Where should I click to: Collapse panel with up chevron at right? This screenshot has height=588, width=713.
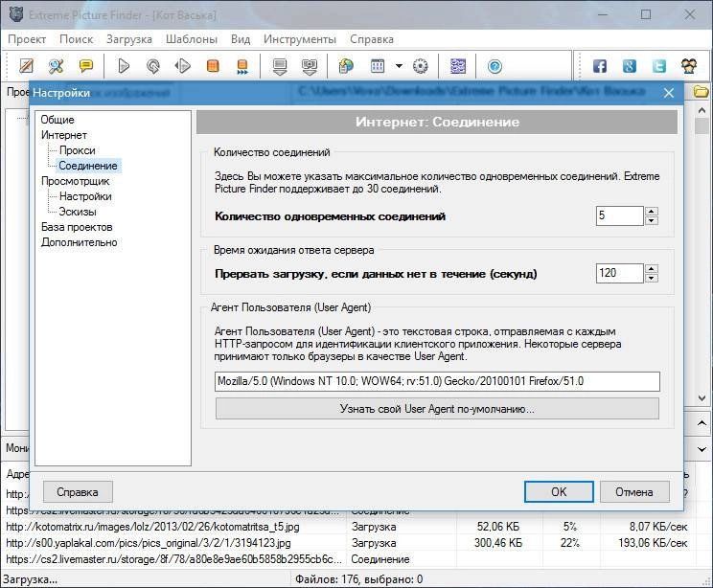click(x=701, y=423)
